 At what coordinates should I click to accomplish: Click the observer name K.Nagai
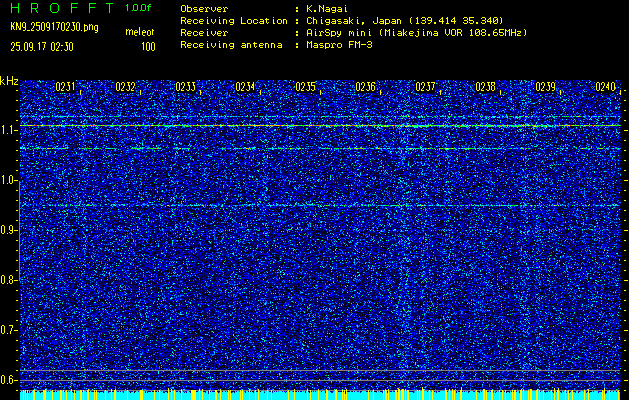click(x=325, y=9)
